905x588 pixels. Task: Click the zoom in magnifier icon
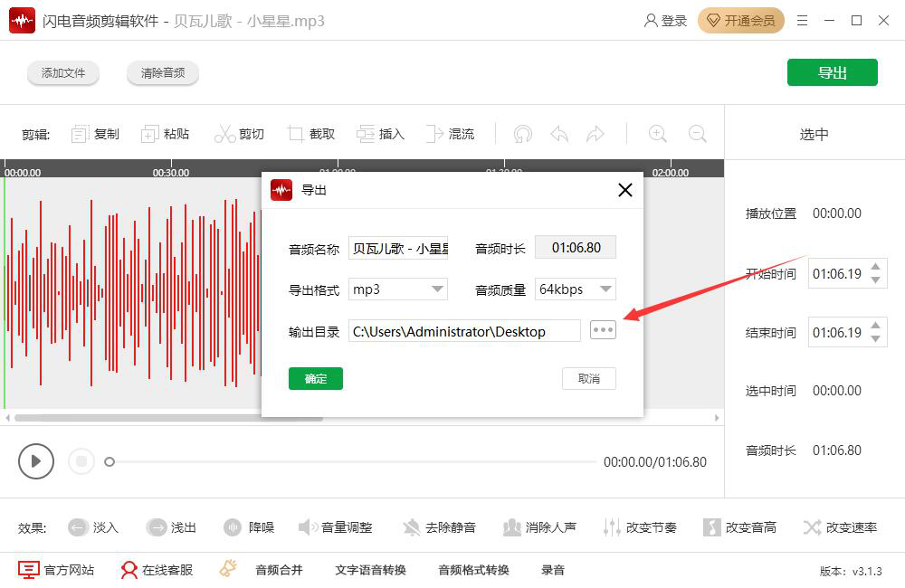click(x=658, y=134)
